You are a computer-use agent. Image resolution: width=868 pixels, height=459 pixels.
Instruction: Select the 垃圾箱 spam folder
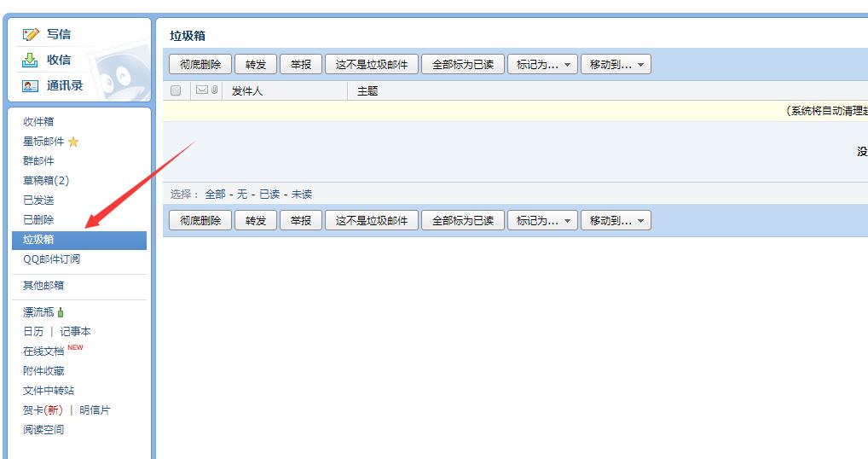click(79, 241)
